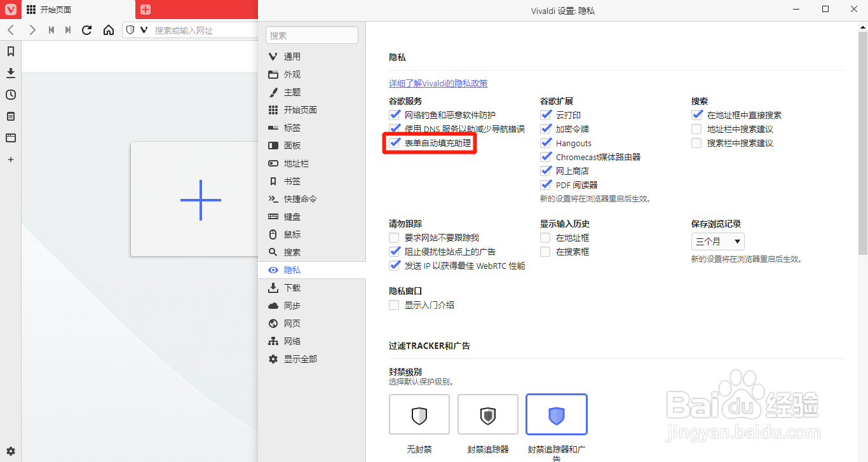Viewport: 868px width, 462px height.
Task: Click the fast-forward navigation icon
Action: point(68,30)
